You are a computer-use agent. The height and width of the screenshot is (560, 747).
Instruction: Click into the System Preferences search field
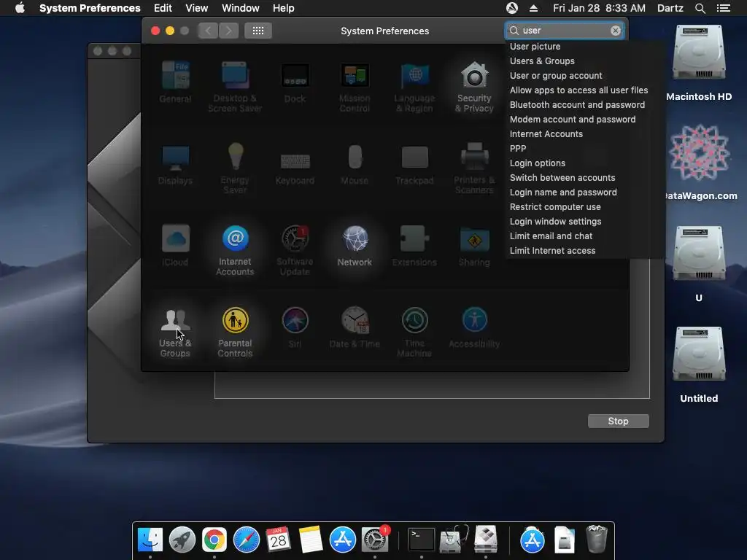point(565,31)
